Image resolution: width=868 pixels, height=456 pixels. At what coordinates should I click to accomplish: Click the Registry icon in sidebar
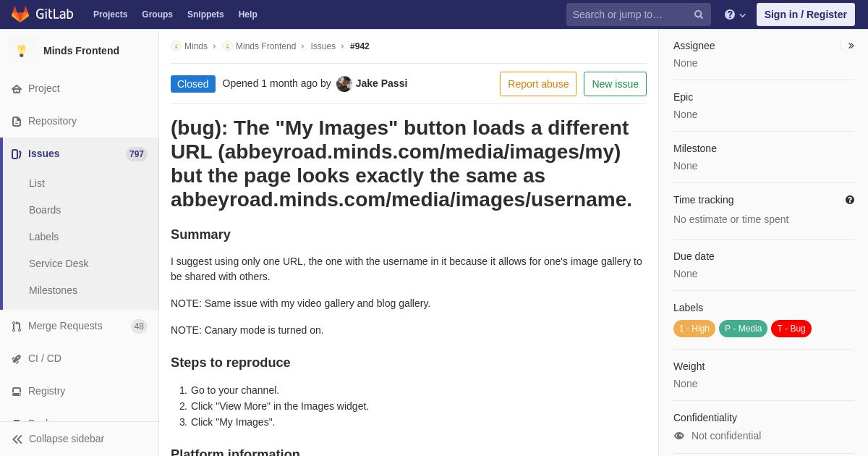tap(17, 392)
